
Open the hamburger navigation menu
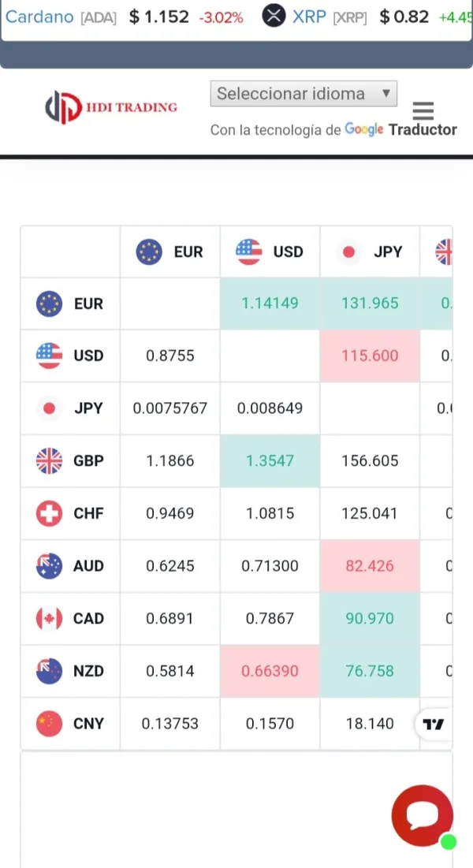[x=423, y=110]
